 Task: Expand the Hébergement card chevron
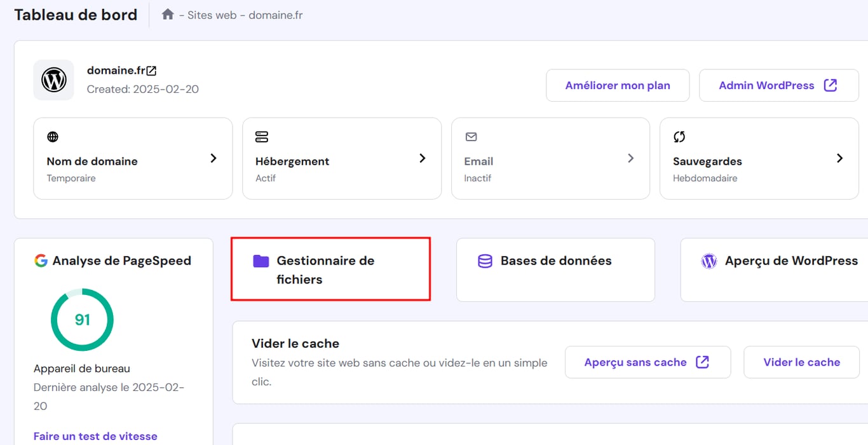click(423, 159)
